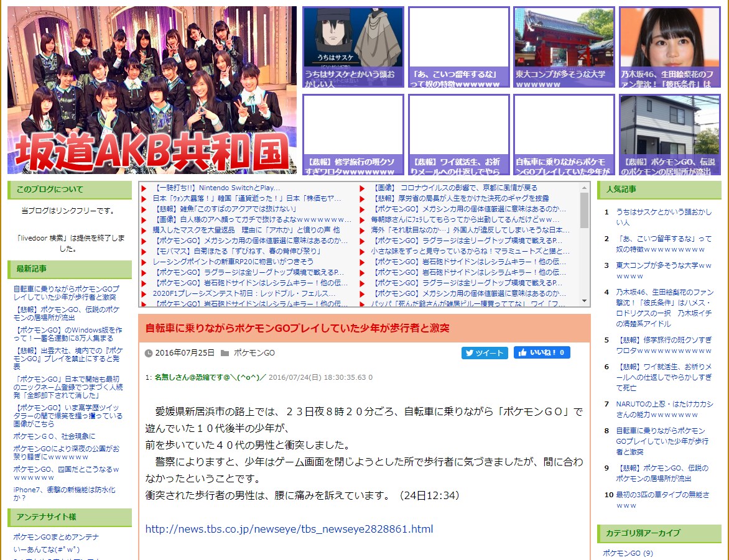729x560 pixels.
Task: Click the news ticker scrollbar thumb
Action: pos(585,210)
